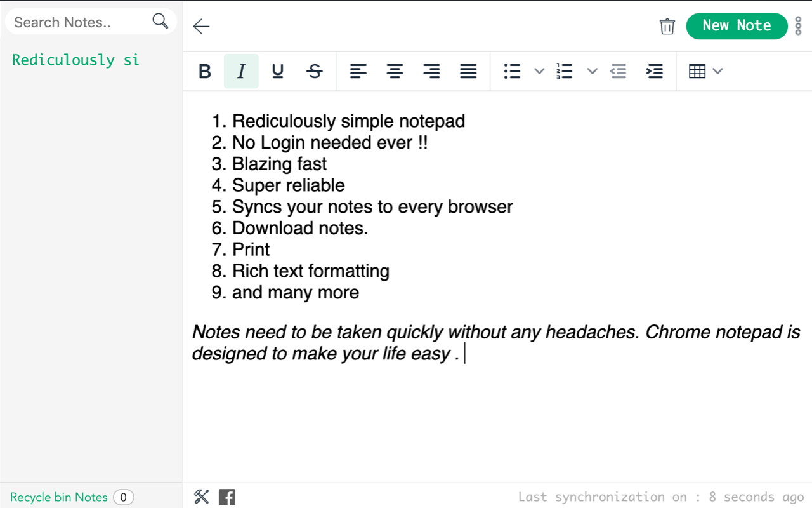Viewport: 812px width, 508px height.
Task: Open the three-dot options menu
Action: (x=799, y=26)
